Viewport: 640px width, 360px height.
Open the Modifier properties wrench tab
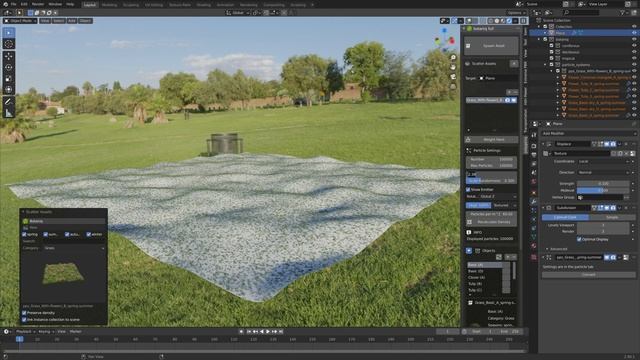[533, 201]
